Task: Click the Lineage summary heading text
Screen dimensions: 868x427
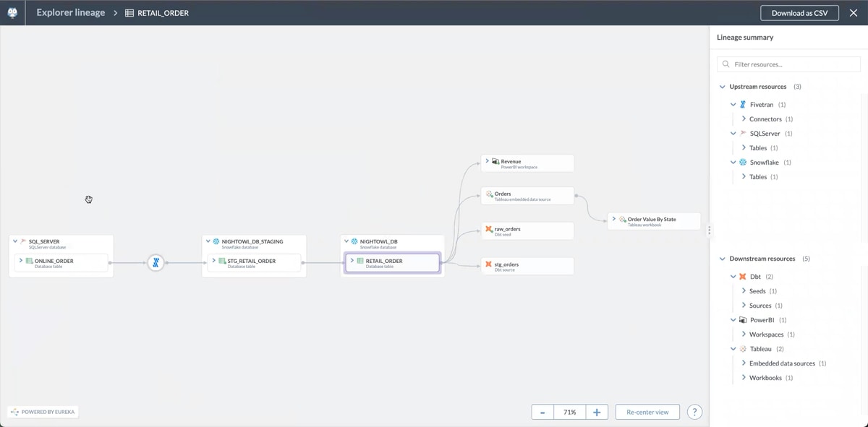Action: click(745, 37)
